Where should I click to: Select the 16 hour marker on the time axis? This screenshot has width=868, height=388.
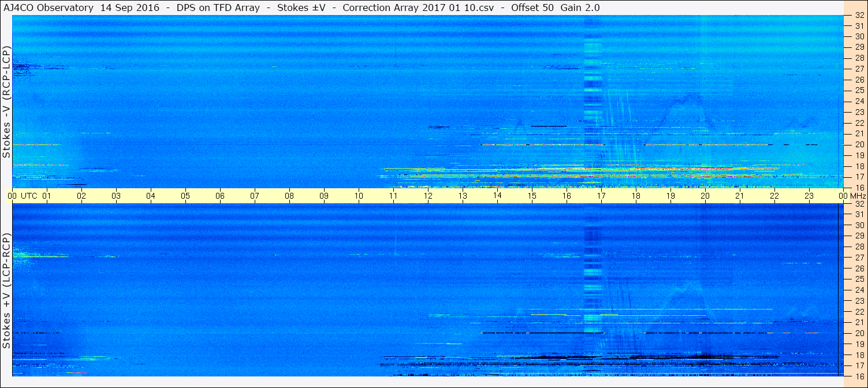pos(567,196)
